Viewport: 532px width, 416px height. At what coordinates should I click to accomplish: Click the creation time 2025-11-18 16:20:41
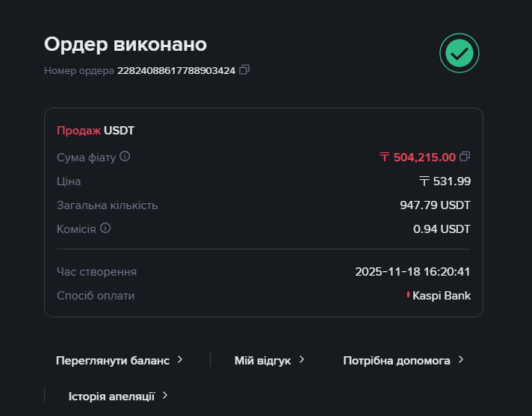(x=412, y=272)
